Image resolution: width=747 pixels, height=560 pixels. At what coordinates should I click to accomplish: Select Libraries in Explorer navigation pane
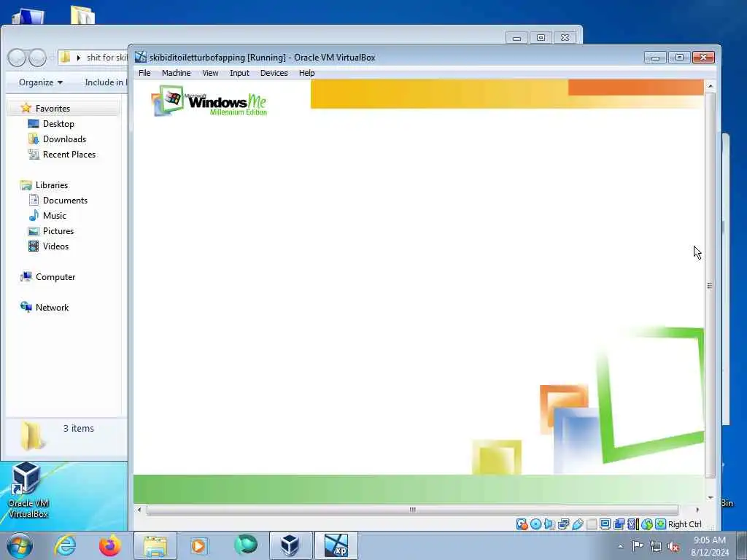pos(52,184)
